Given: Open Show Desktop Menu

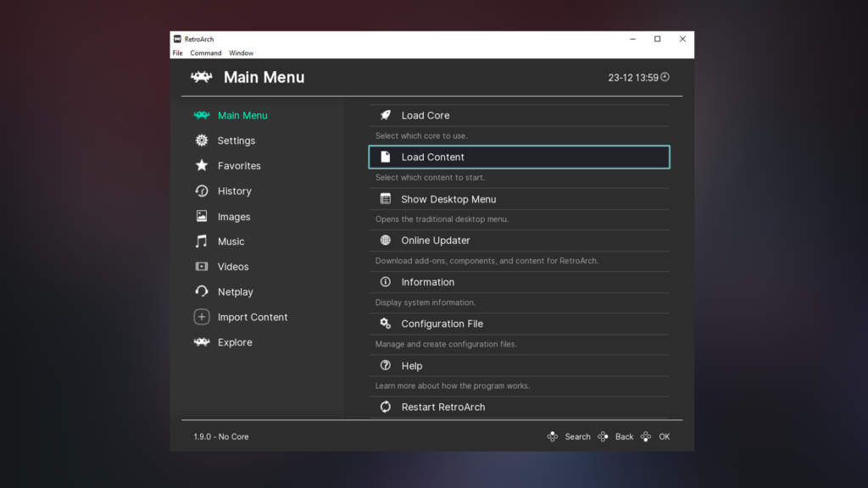Looking at the screenshot, I should [520, 199].
